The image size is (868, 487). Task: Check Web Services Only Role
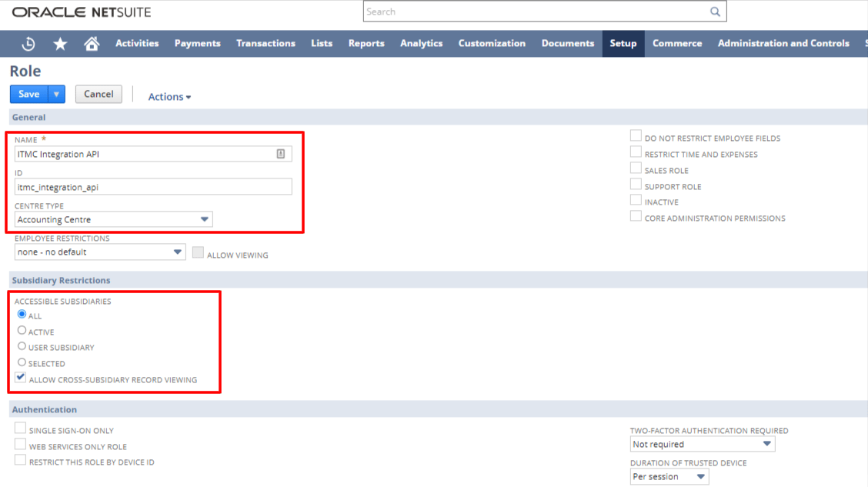tap(21, 444)
